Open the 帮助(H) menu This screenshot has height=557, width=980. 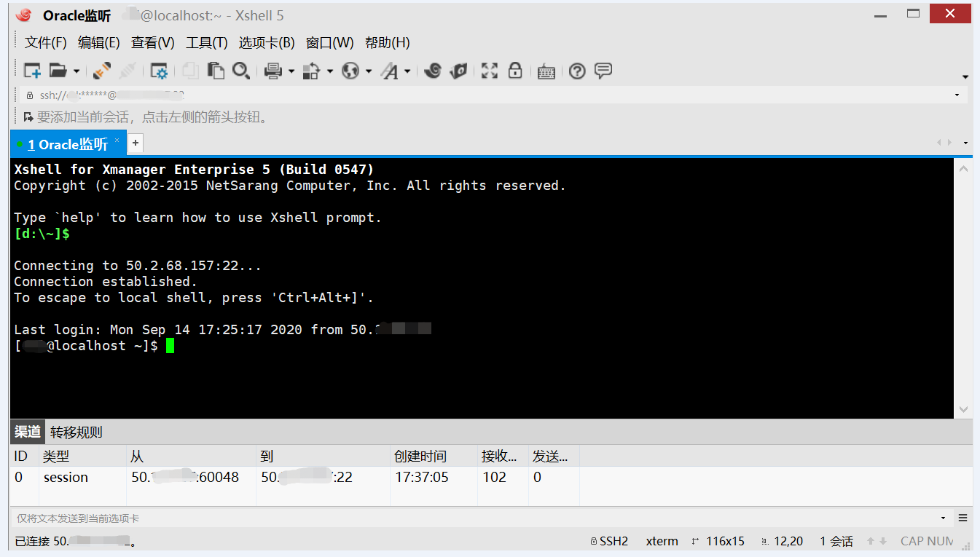(x=388, y=43)
